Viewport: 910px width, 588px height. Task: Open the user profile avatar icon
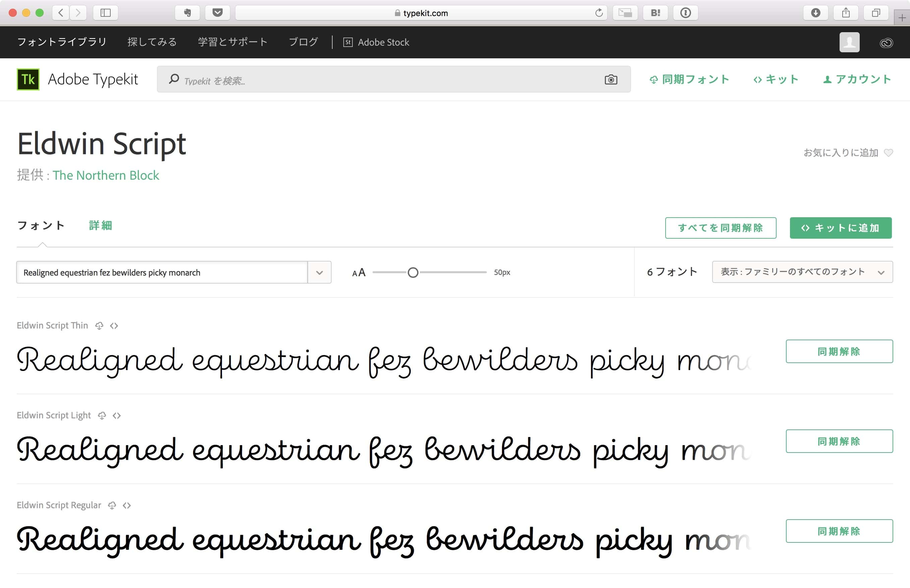click(849, 42)
